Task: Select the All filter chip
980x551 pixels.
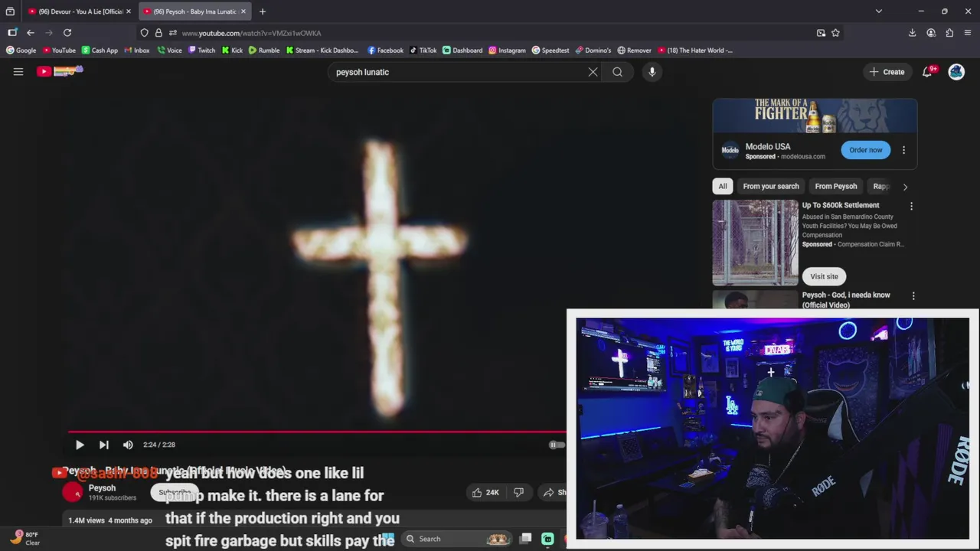Action: pyautogui.click(x=723, y=186)
